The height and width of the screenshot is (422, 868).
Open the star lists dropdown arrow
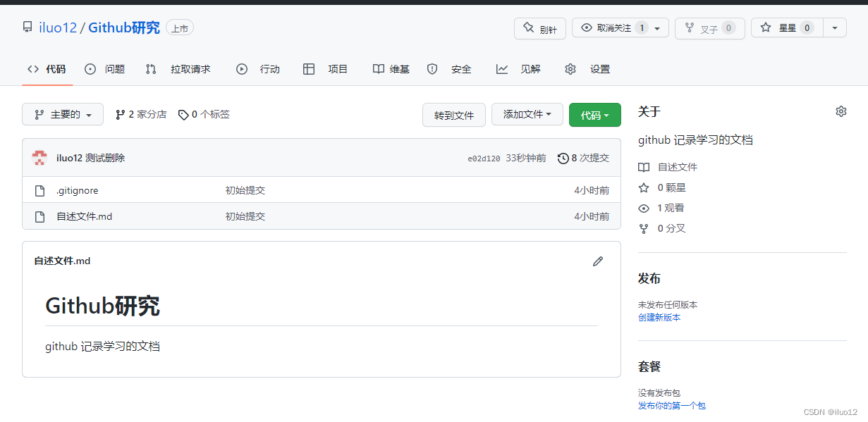pyautogui.click(x=835, y=28)
